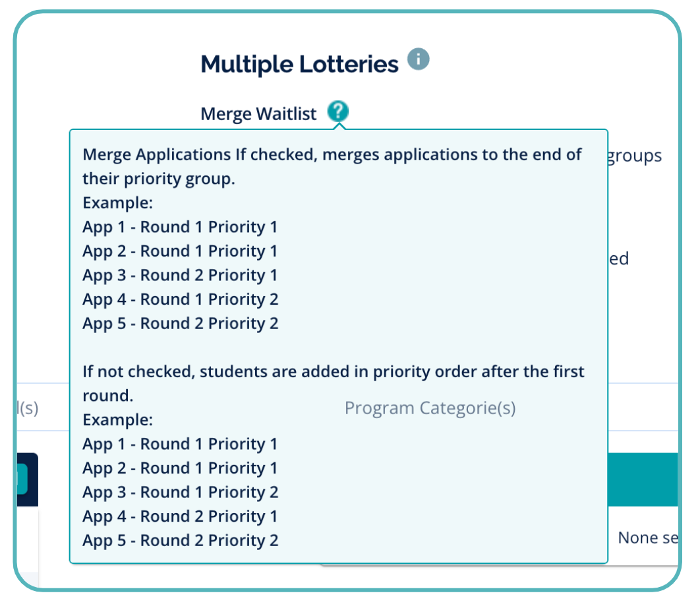Click "App 5 - Round 2 Priority 2" in the unchecked example

click(x=180, y=541)
